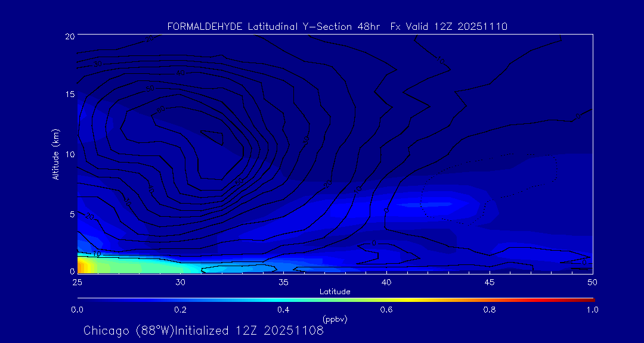Click the 'Latitude' x-axis label
Screen dimensions: 644x343
[x=335, y=291]
